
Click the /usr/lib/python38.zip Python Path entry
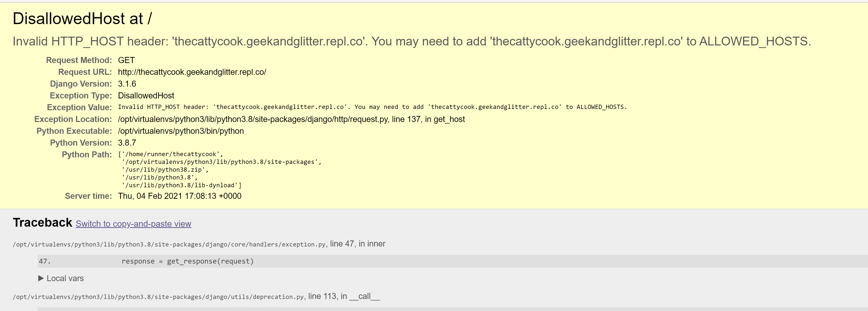pos(165,170)
